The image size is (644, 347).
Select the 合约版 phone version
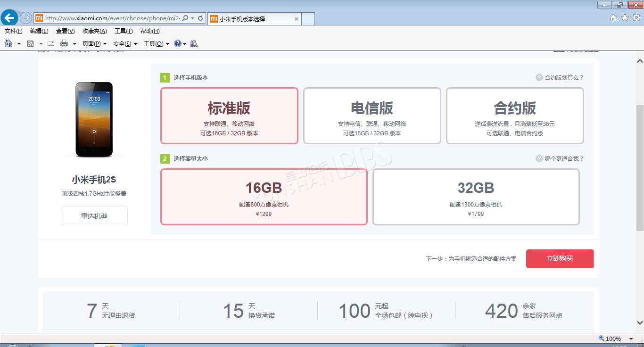pos(515,116)
